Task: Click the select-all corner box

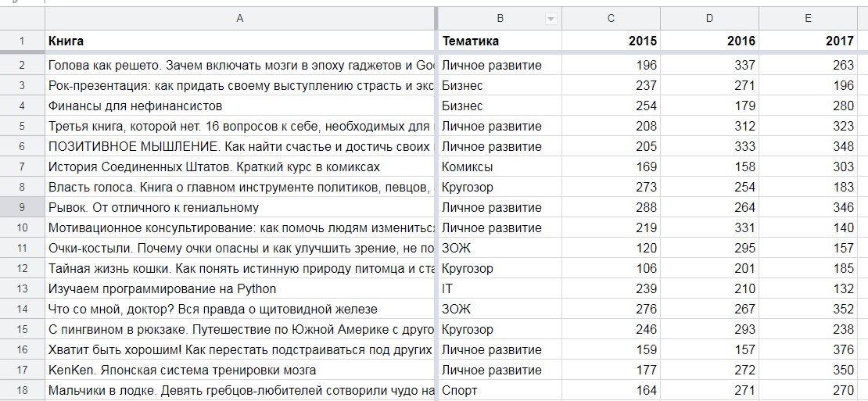Action: pos(22,19)
